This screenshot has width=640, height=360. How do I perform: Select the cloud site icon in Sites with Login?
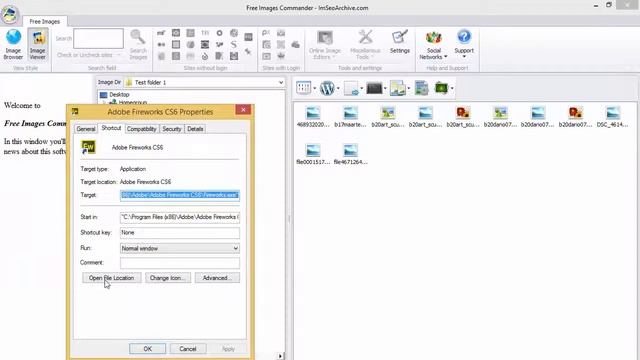(x=296, y=44)
